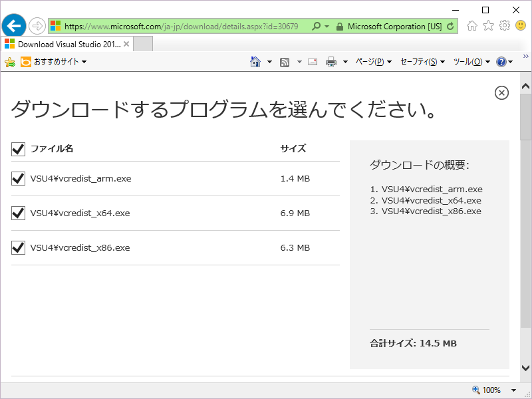Open the Home icon at top right
The width and height of the screenshot is (532, 399).
click(472, 25)
